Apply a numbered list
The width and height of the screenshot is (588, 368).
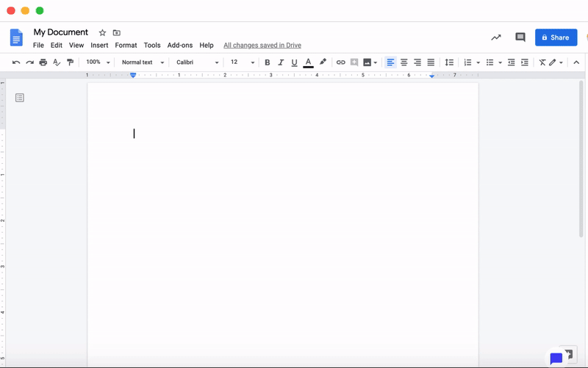[x=467, y=62]
